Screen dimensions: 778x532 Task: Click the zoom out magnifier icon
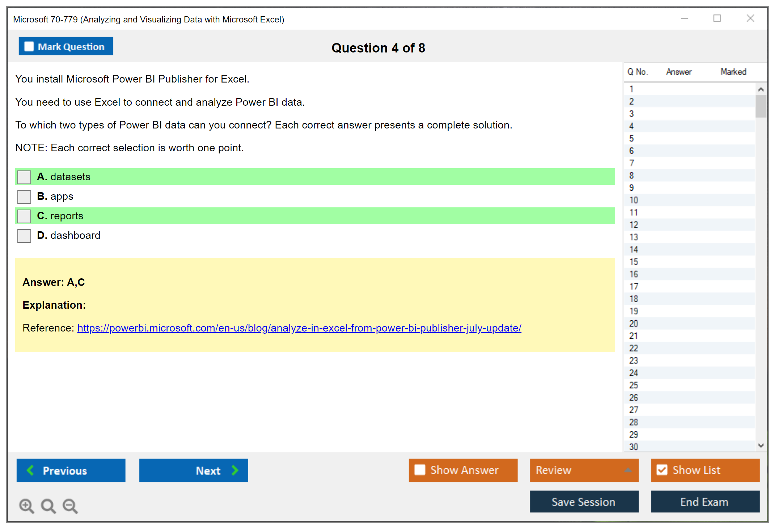[x=70, y=506]
